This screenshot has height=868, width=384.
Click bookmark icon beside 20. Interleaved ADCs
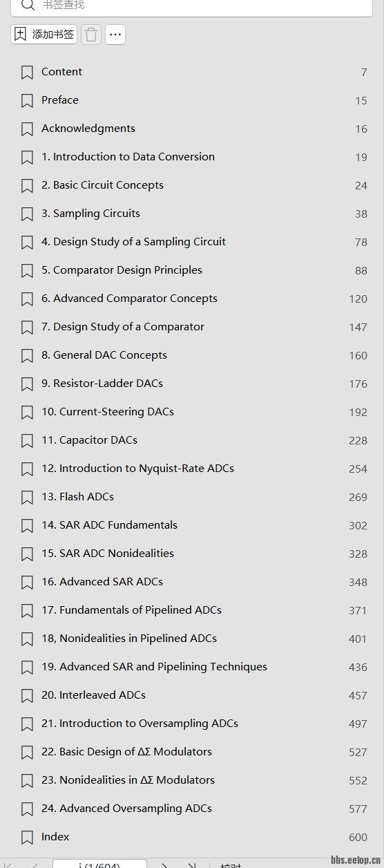pyautogui.click(x=27, y=696)
